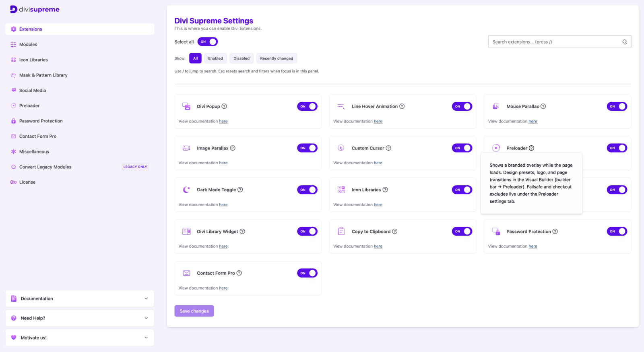Disable Image Parallax toggle
Screen dimensions: 644x352
[x=308, y=148]
